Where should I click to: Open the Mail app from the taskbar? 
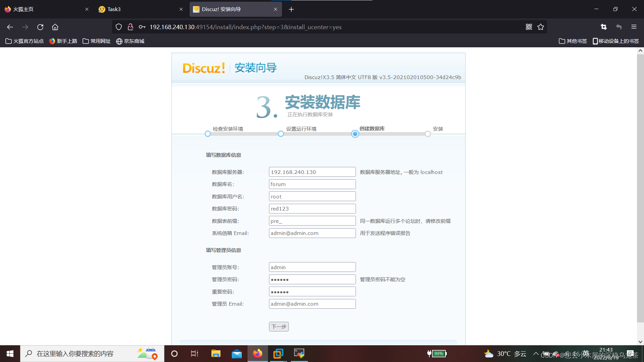pyautogui.click(x=237, y=353)
